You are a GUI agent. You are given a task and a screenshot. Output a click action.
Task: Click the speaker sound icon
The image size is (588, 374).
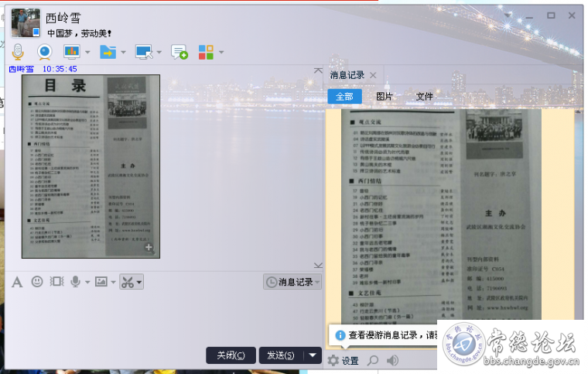point(392,361)
